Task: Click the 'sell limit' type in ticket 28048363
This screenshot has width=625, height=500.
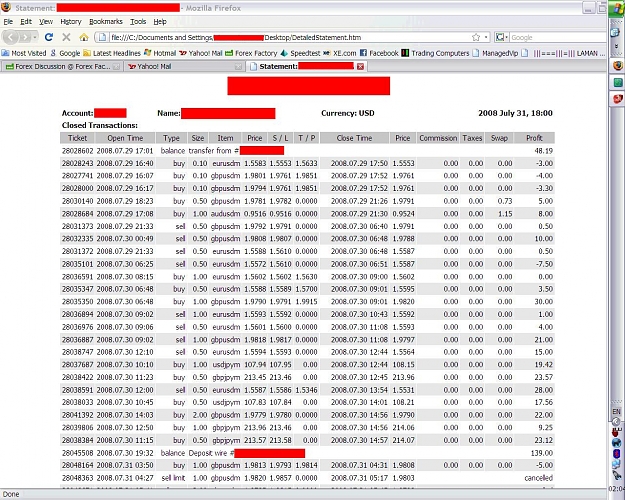Action: [173, 478]
